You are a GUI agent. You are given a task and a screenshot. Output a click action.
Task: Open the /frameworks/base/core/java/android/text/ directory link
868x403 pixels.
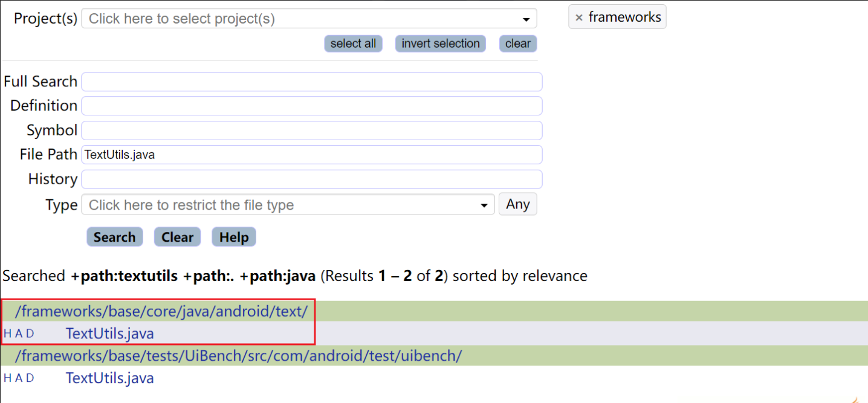point(161,311)
